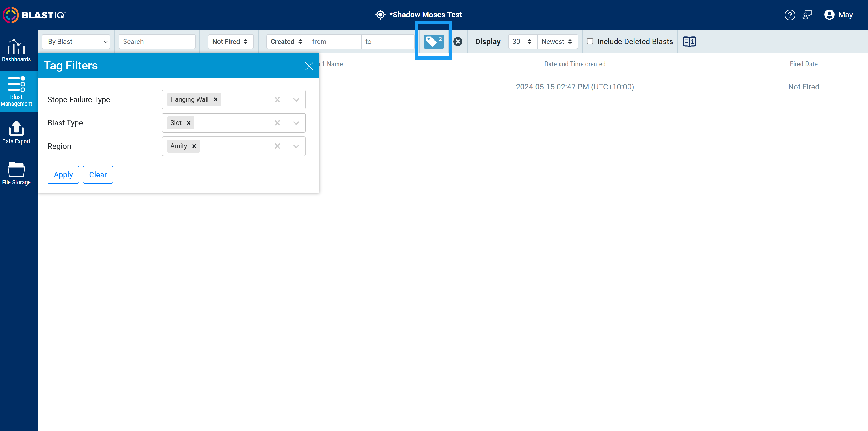The width and height of the screenshot is (868, 431).
Task: Apply the tag filters
Action: [x=63, y=175]
